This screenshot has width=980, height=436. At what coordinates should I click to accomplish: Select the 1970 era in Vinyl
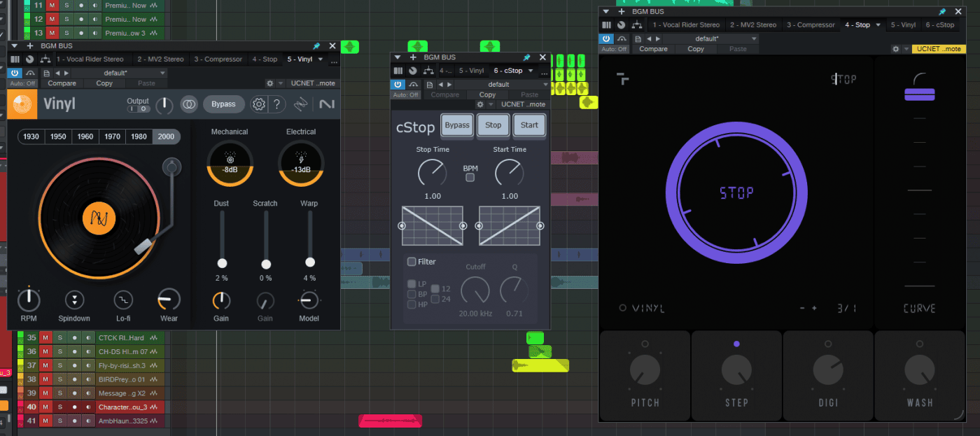click(112, 136)
